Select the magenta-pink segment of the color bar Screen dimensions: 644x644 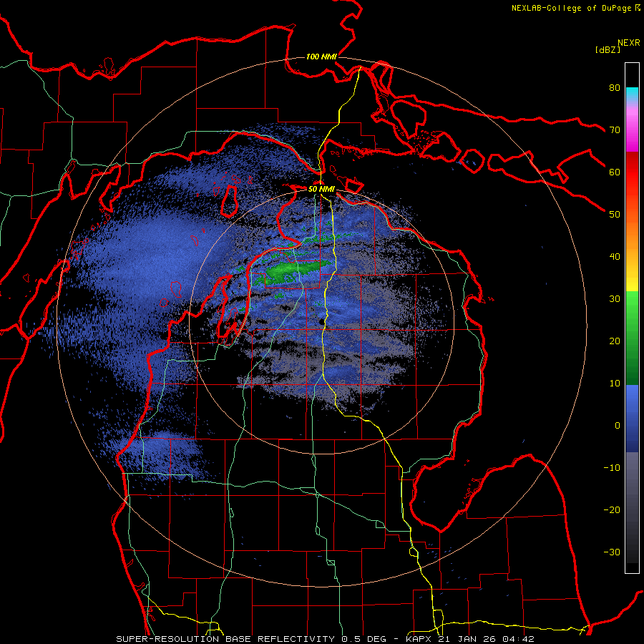click(632, 127)
